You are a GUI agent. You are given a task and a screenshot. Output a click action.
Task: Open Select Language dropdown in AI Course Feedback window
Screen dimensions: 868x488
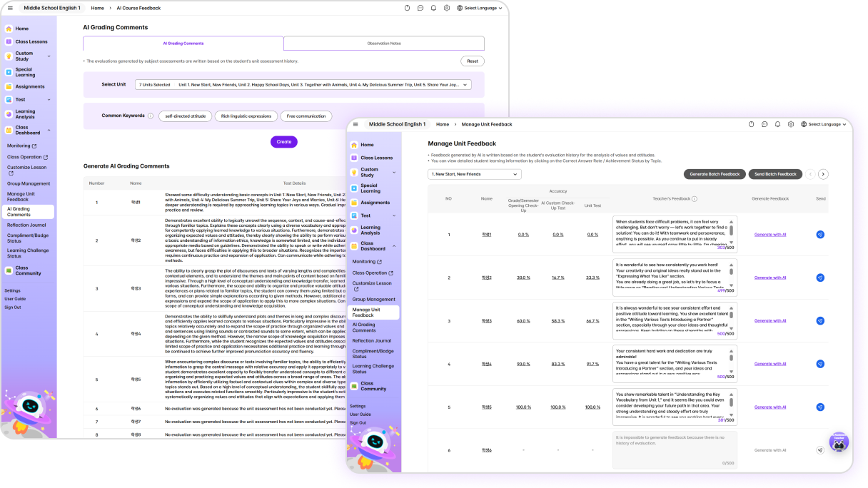(479, 8)
